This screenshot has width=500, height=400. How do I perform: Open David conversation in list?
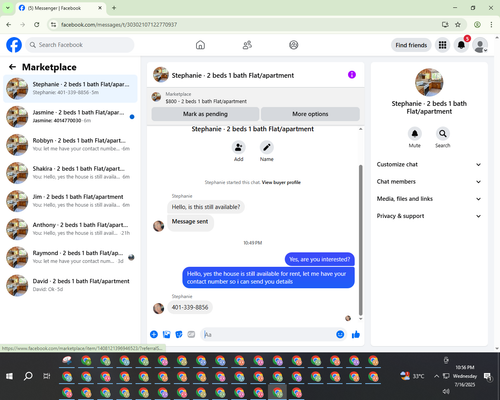tap(70, 285)
